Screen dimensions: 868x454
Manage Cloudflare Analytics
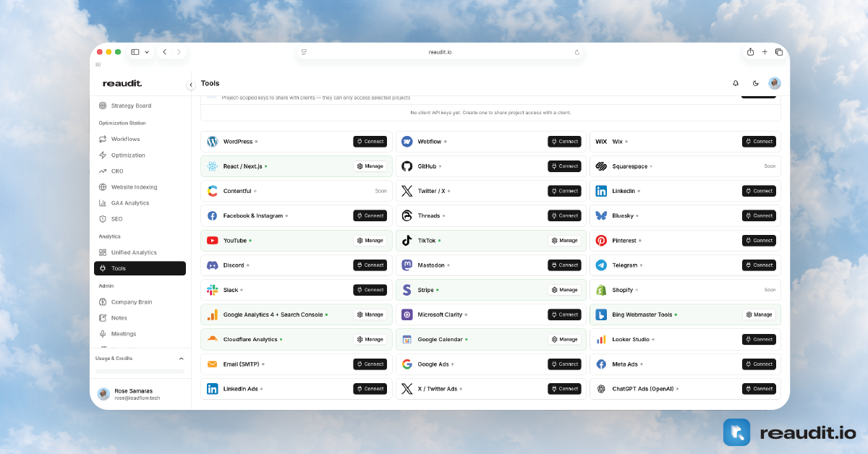(370, 339)
